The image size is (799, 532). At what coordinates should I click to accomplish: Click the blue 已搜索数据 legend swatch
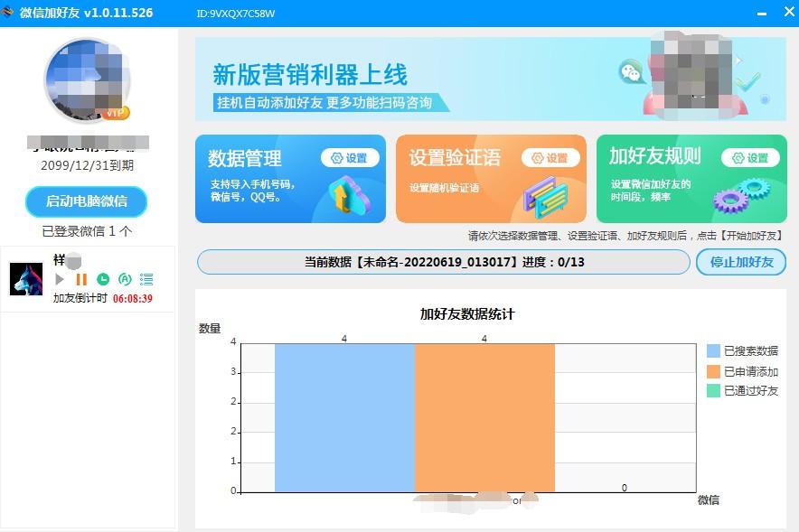tap(713, 350)
